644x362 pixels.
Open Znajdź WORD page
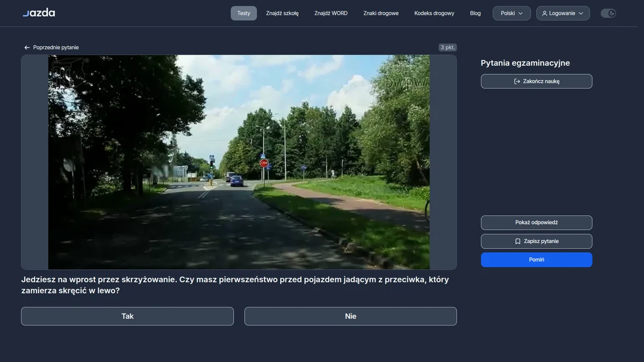tap(331, 13)
